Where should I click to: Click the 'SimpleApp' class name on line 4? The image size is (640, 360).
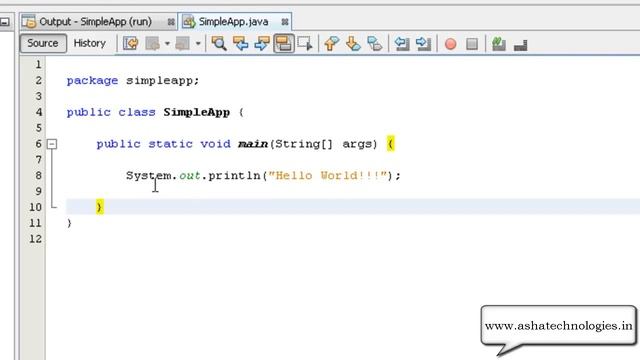197,112
